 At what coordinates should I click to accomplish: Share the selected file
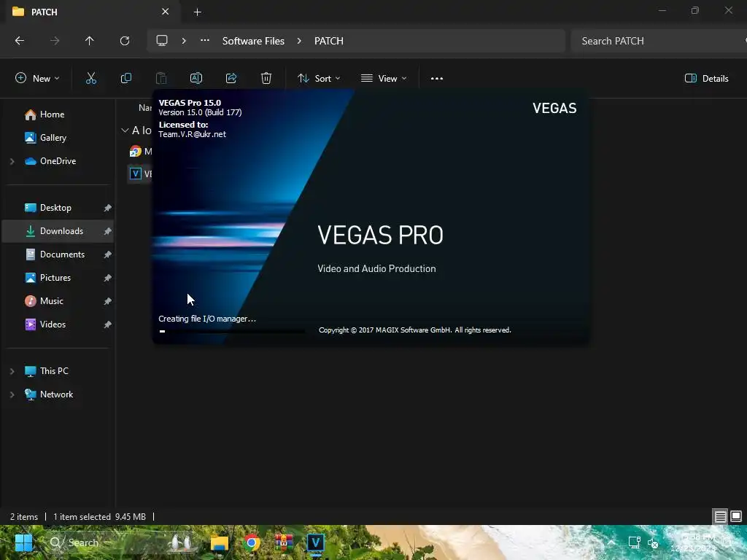point(231,79)
